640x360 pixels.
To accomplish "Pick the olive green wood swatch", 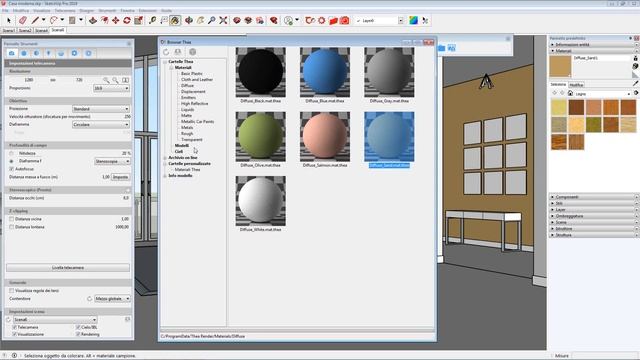I will click(x=593, y=125).
